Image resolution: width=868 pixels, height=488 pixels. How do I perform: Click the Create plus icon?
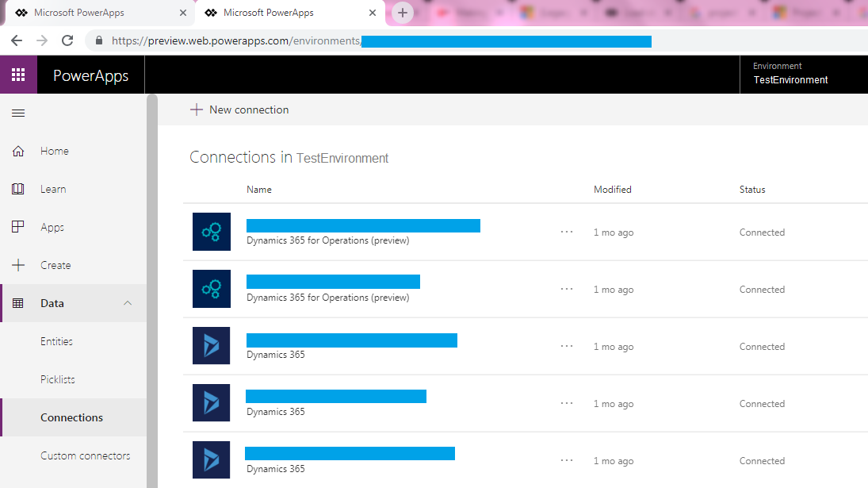tap(18, 265)
